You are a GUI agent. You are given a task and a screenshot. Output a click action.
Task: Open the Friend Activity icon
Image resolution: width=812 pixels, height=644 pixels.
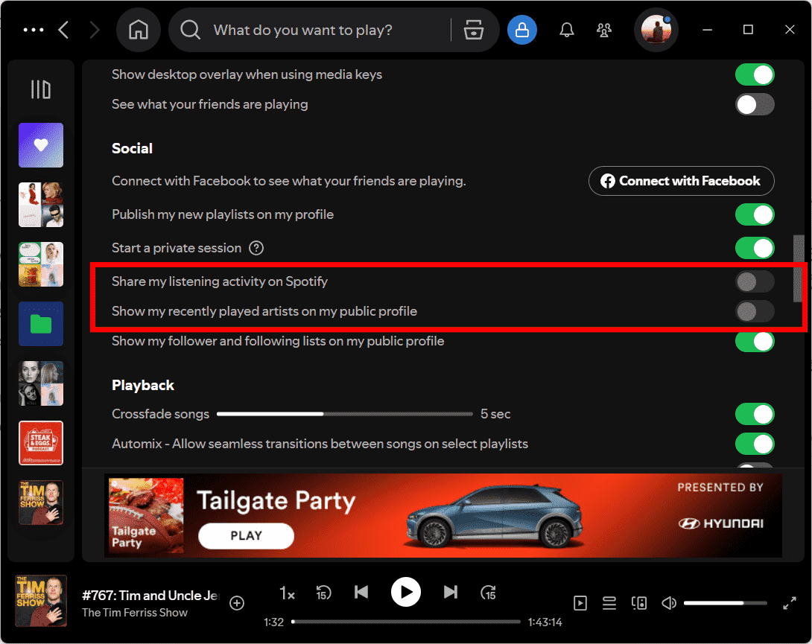tap(604, 30)
